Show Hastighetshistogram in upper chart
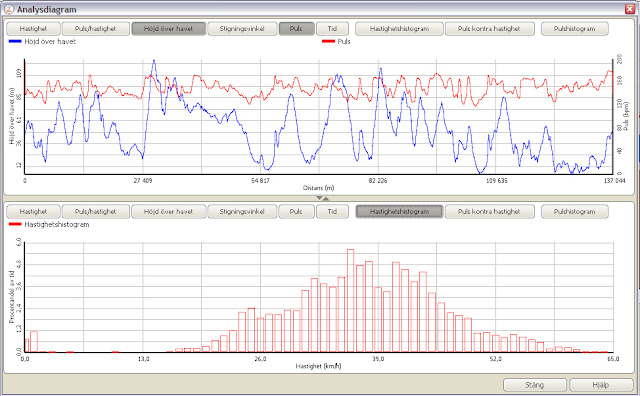This screenshot has width=640, height=396. click(399, 29)
